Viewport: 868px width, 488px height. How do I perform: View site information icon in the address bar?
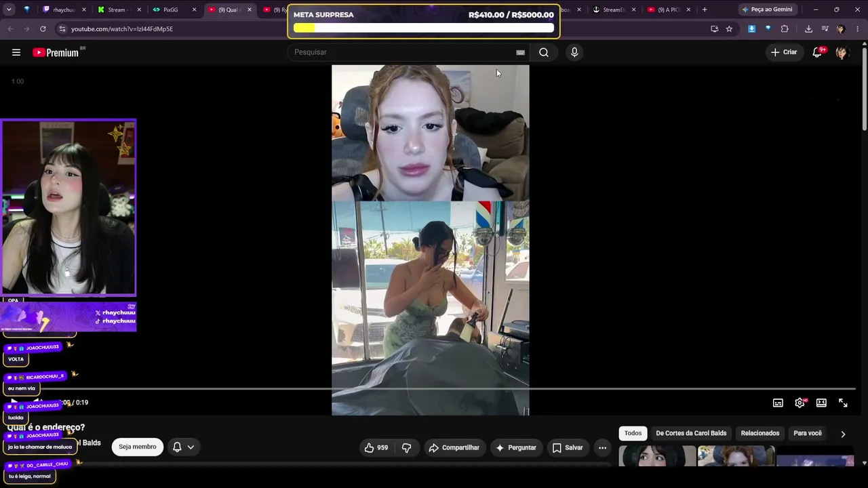click(62, 29)
